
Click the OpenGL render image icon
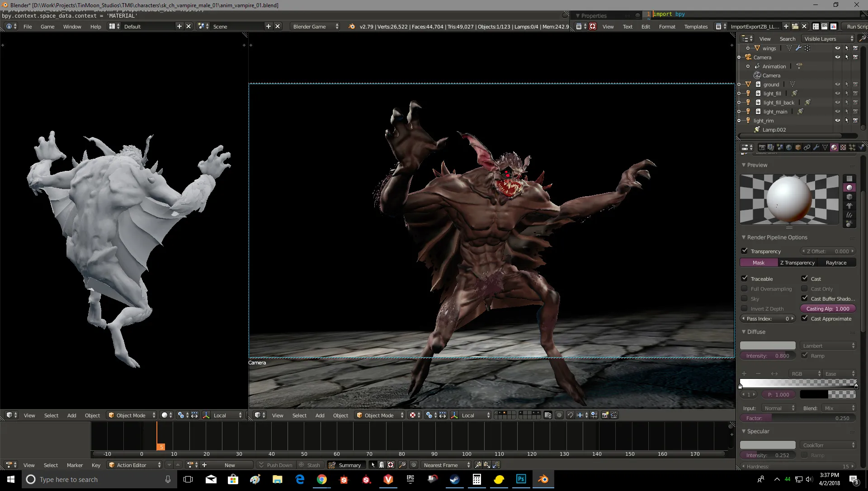(x=605, y=415)
